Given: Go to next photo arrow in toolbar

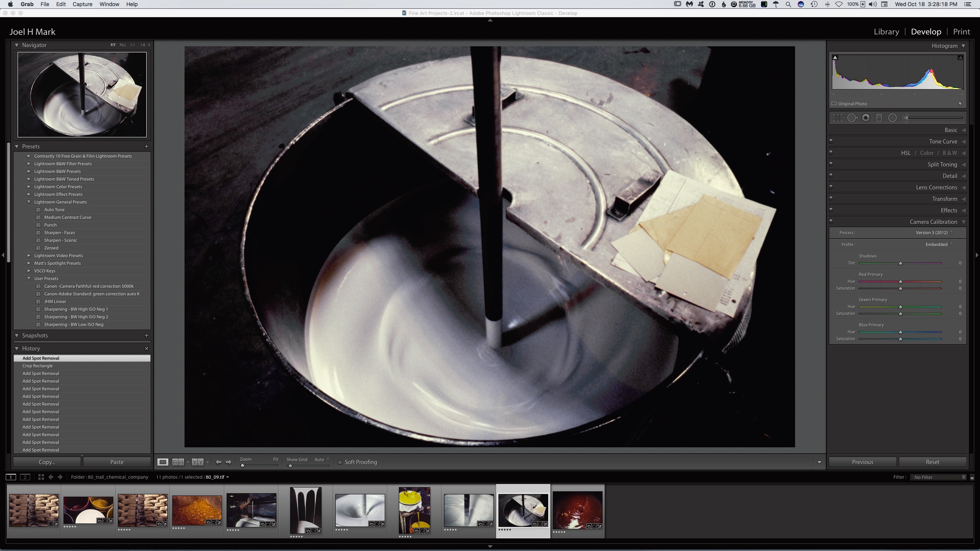Looking at the screenshot, I should click(229, 462).
